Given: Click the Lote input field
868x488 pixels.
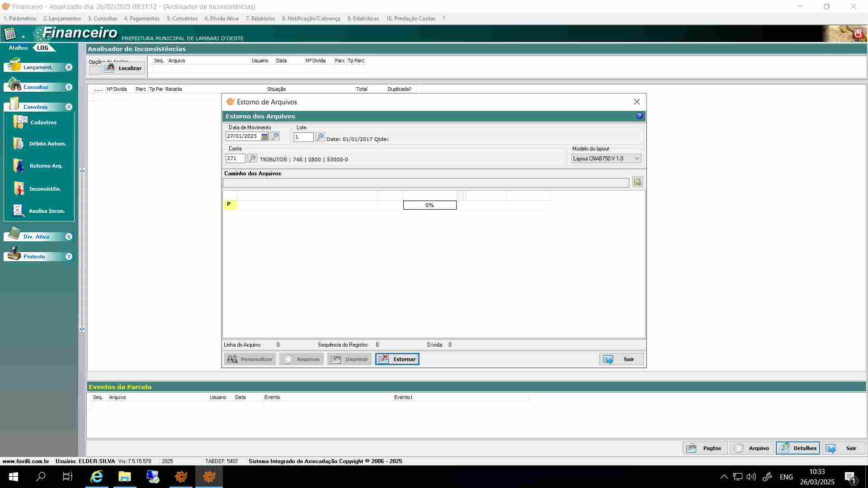Looking at the screenshot, I should [303, 137].
